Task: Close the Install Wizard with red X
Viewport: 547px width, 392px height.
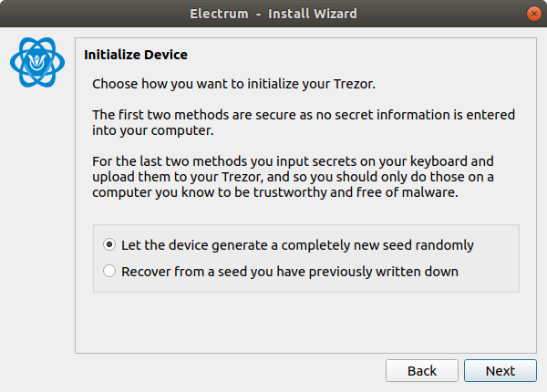Action: (533, 14)
